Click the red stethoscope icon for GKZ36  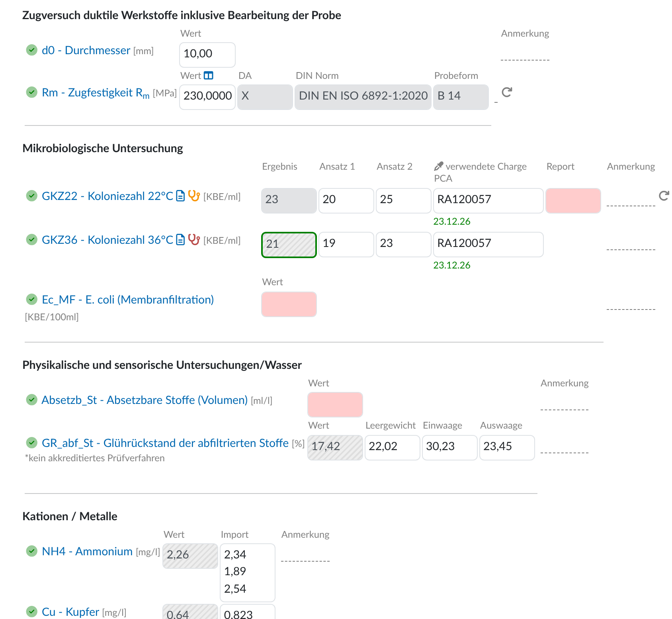tap(194, 239)
